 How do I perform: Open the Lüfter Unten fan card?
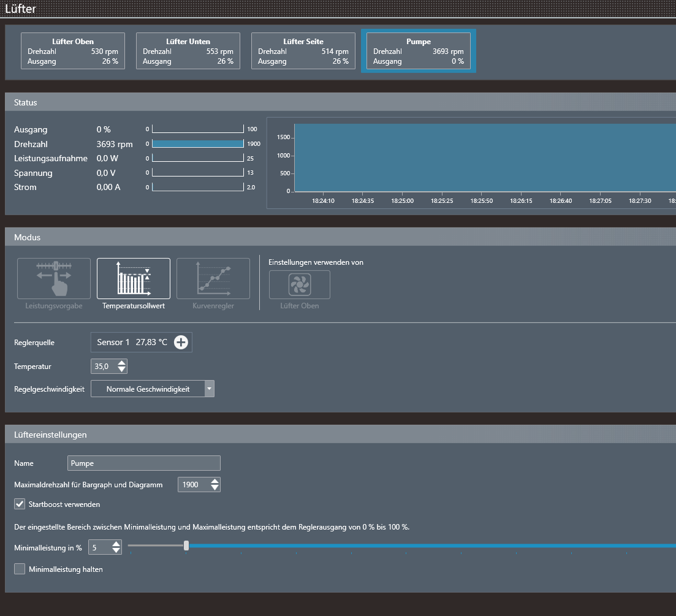click(188, 51)
